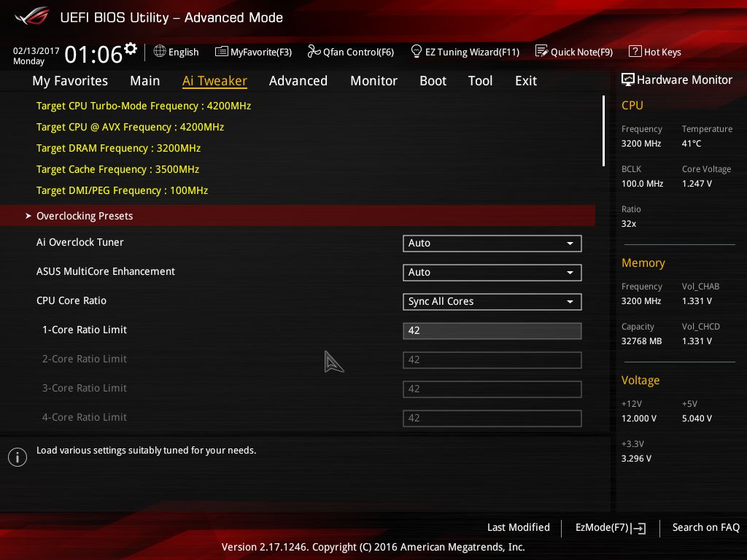This screenshot has height=560, width=747.
Task: Click the EzMode exit arrow icon
Action: pyautogui.click(x=638, y=528)
